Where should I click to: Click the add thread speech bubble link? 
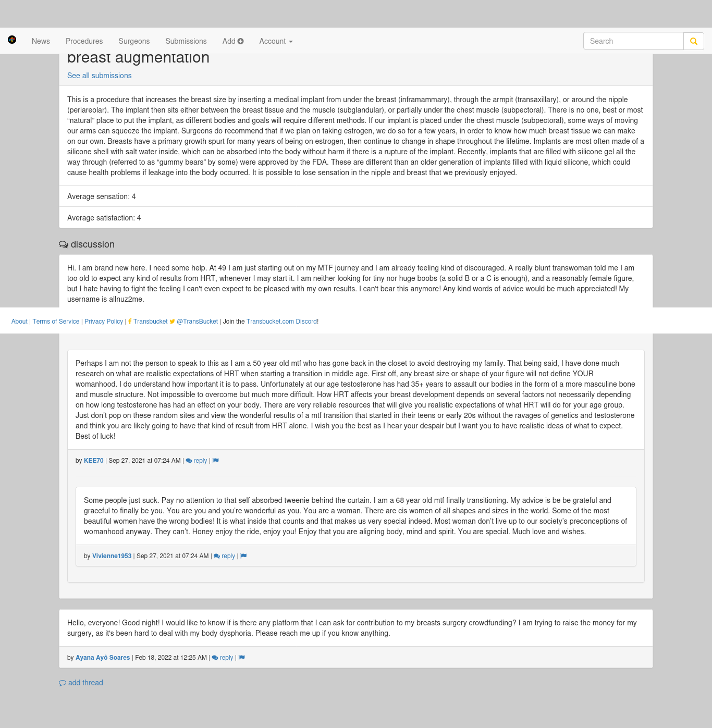81,683
